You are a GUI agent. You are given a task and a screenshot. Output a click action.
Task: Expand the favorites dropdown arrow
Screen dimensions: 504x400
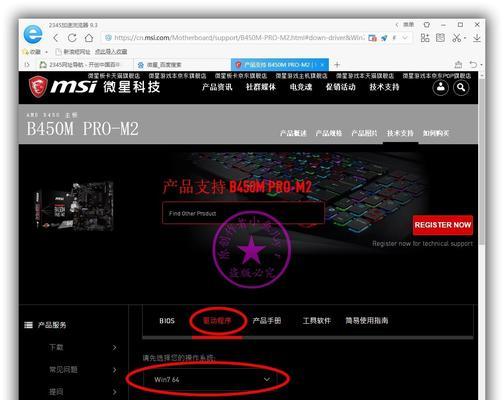point(46,52)
